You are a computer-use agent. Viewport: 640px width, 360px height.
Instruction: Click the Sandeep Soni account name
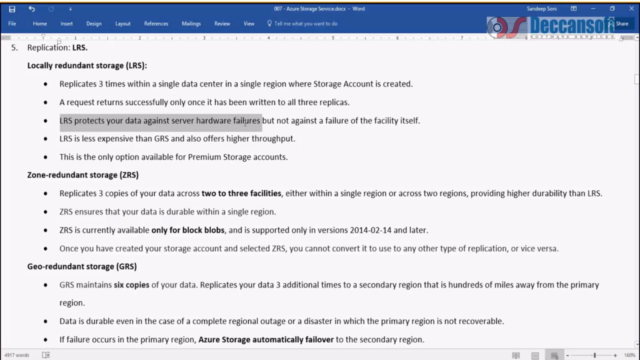[541, 9]
